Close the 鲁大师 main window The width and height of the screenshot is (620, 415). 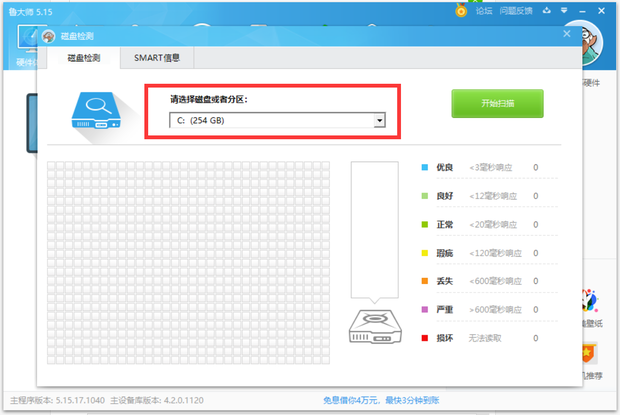[x=601, y=11]
